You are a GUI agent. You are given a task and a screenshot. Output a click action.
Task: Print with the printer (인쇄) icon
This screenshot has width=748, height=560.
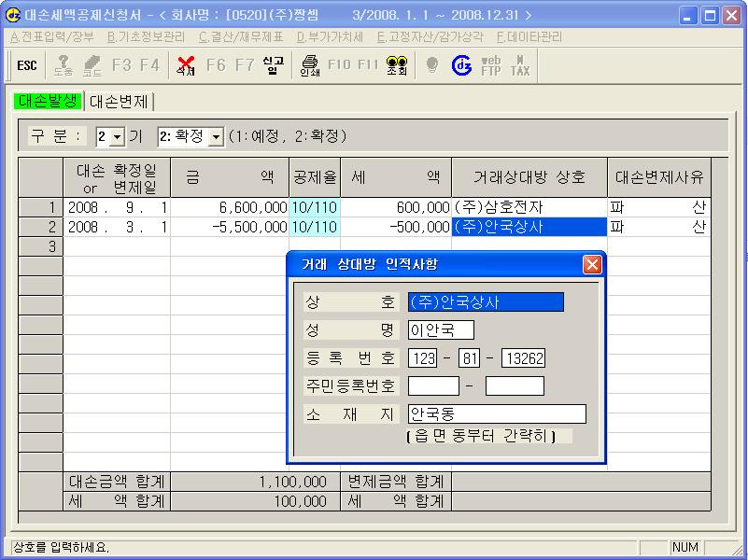(x=310, y=65)
